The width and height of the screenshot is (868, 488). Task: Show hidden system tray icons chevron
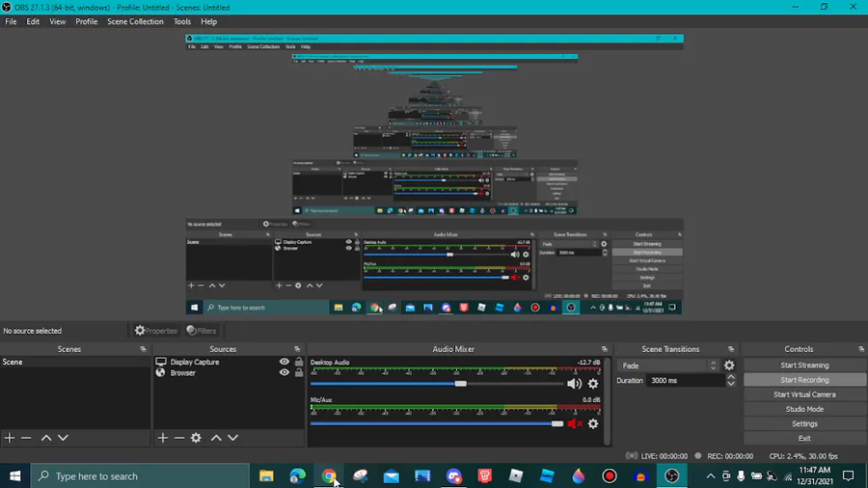(710, 475)
